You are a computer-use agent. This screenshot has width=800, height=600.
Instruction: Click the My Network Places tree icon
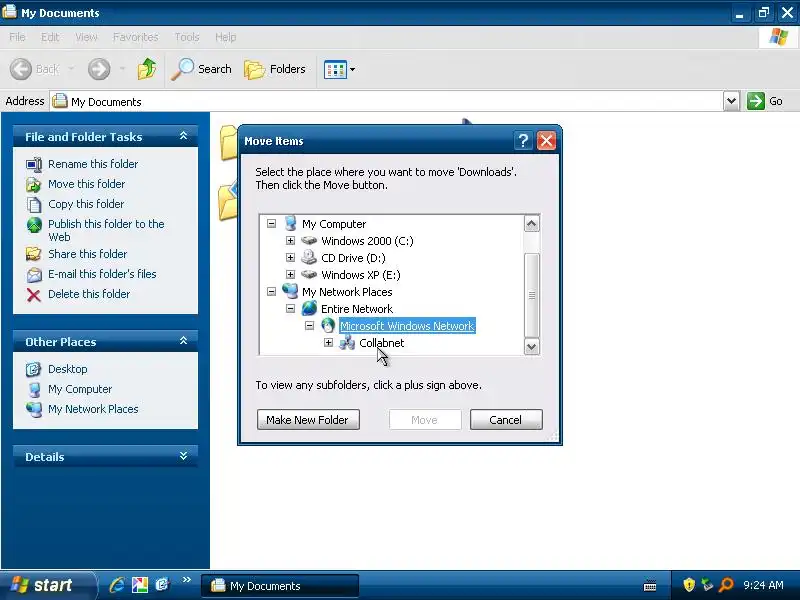[x=290, y=291]
